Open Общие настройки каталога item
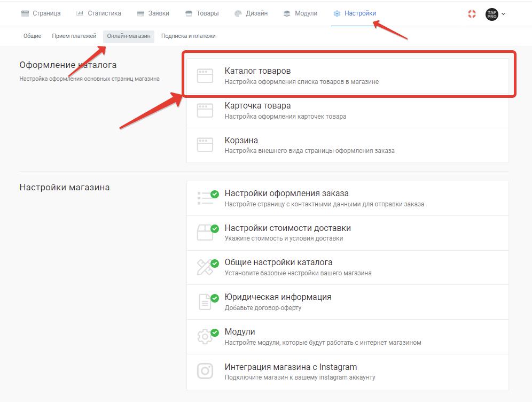The width and height of the screenshot is (532, 402). click(347, 267)
